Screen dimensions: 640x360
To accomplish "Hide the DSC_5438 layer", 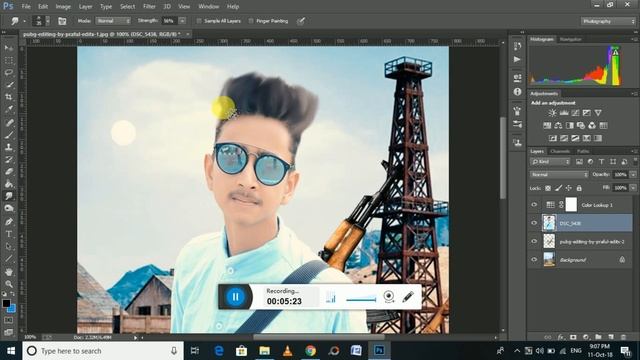I will [534, 223].
